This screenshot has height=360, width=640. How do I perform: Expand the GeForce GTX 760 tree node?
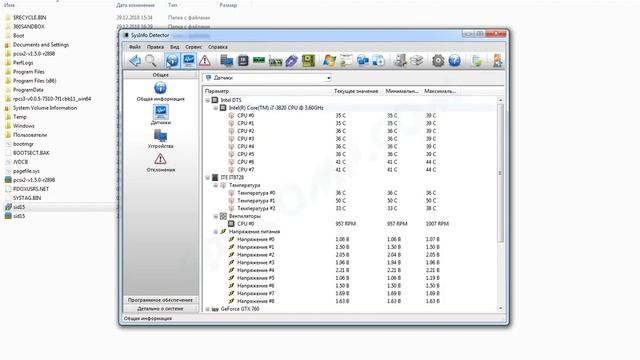[207, 309]
